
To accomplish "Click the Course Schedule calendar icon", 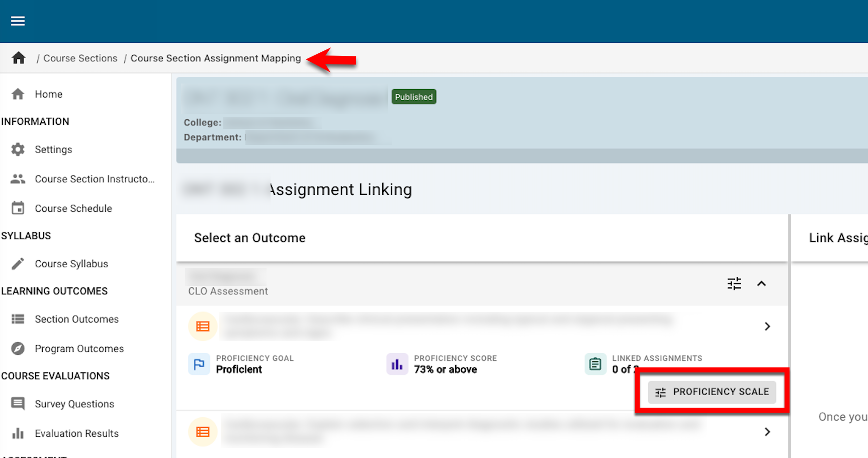I will pyautogui.click(x=18, y=208).
